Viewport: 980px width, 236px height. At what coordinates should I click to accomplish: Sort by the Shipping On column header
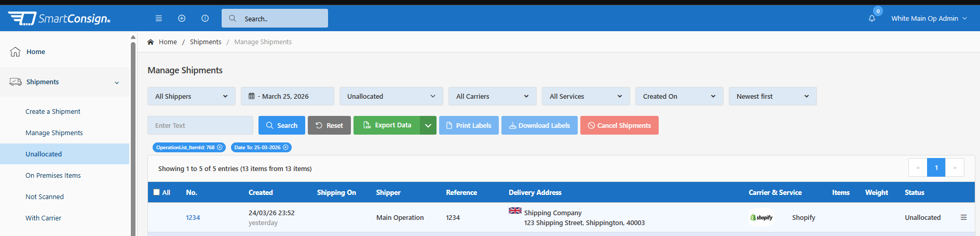pos(336,192)
